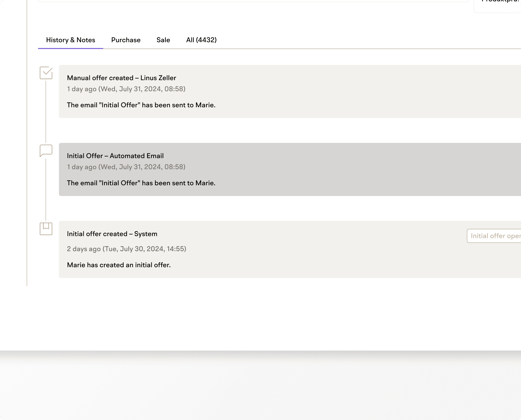521x420 pixels.
Task: Click the timeline line between checkmark and speech bubble icons
Action: point(46,111)
